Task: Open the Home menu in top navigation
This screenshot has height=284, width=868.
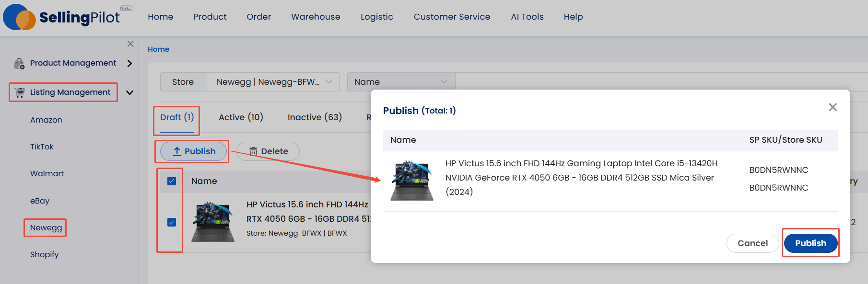Action: point(161,17)
